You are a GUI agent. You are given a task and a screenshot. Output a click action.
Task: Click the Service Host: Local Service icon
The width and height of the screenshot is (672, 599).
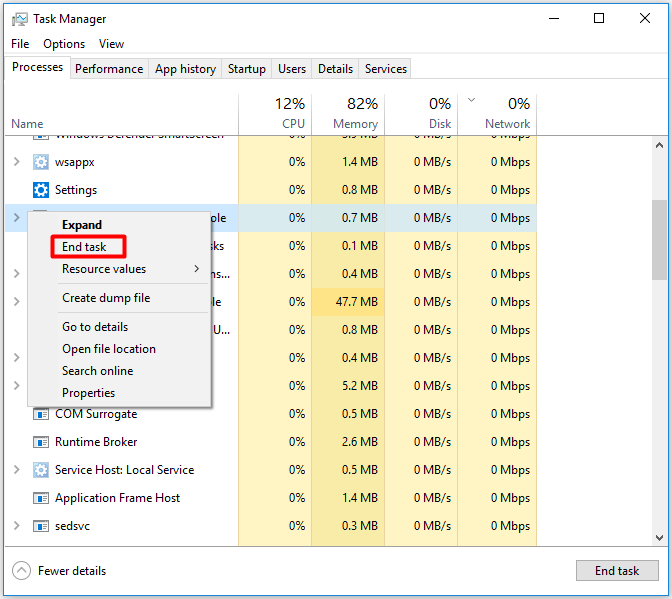(x=41, y=470)
